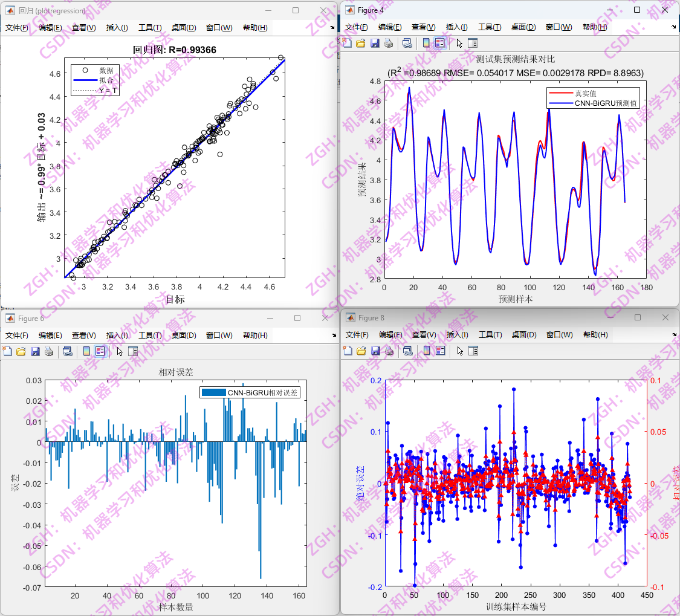The height and width of the screenshot is (616, 680).
Task: Select x-axis label 训练集样本编号 in Figure 8
Action: tap(516, 607)
